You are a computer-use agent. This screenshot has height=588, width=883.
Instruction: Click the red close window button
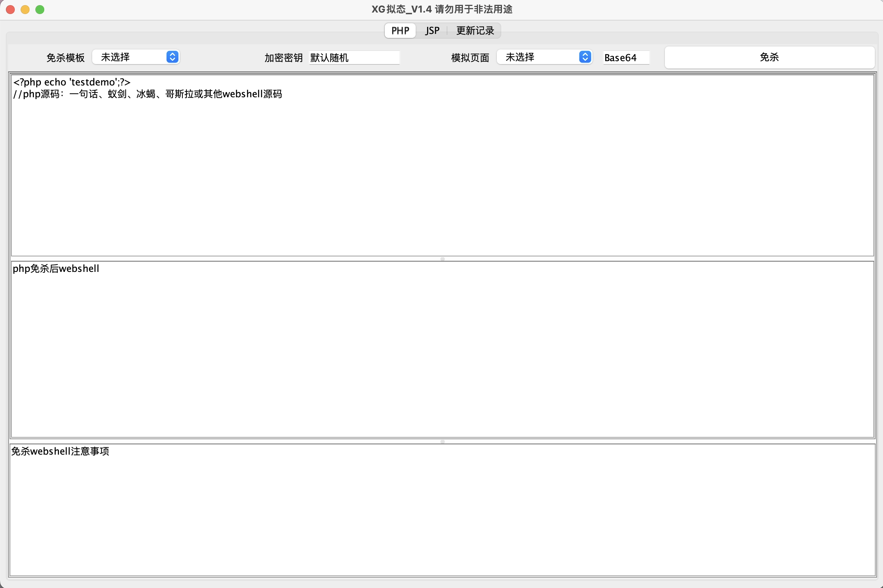pos(10,9)
